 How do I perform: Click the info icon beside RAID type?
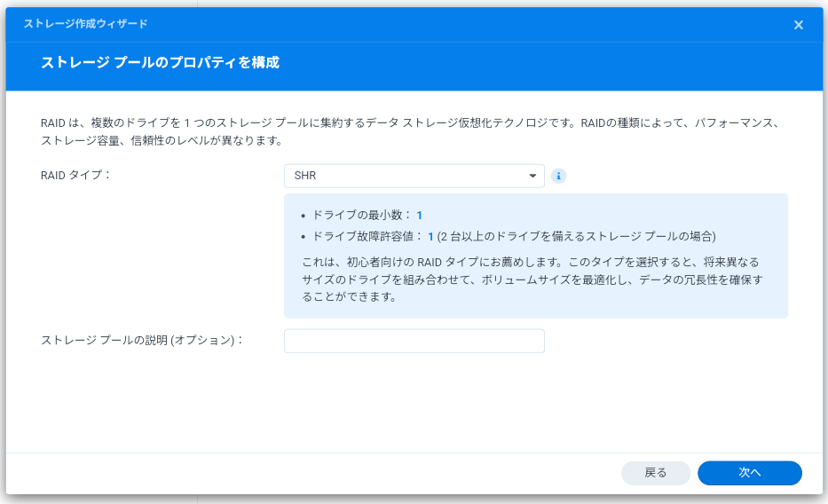point(558,176)
